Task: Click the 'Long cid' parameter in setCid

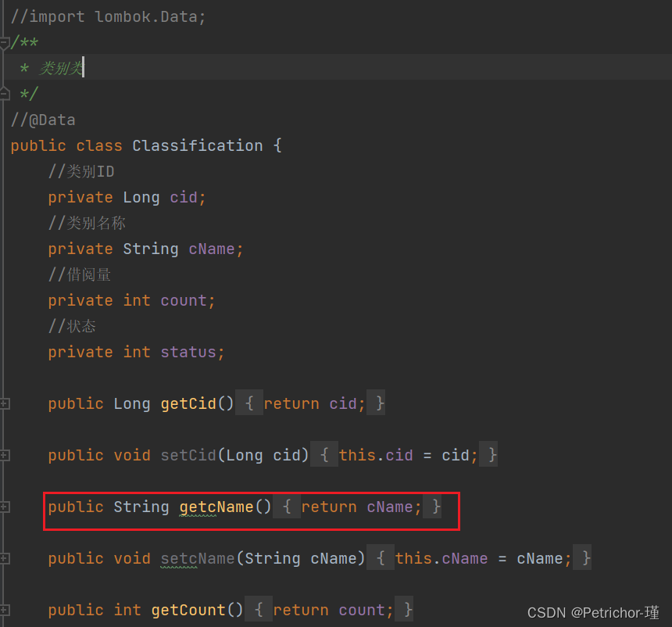Action: 263,455
